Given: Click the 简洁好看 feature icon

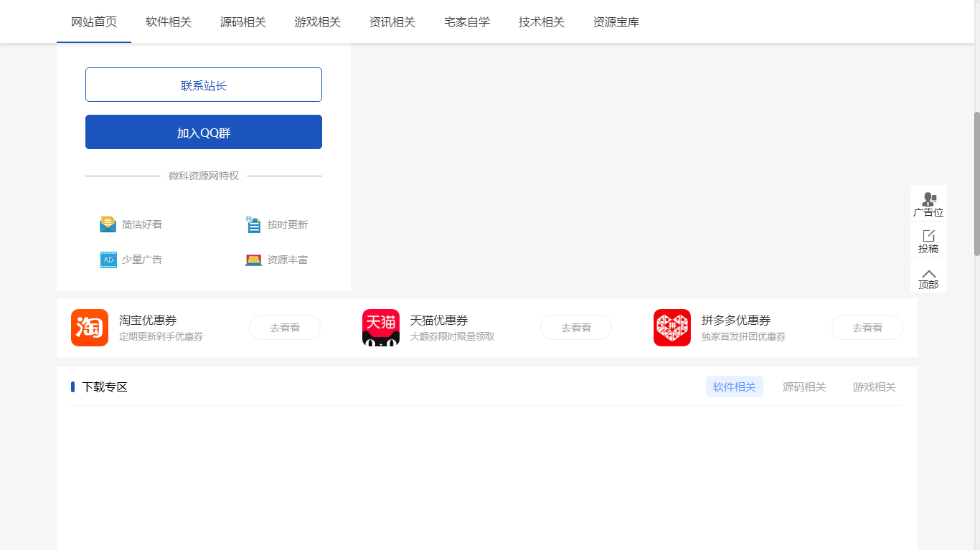Looking at the screenshot, I should coord(107,224).
